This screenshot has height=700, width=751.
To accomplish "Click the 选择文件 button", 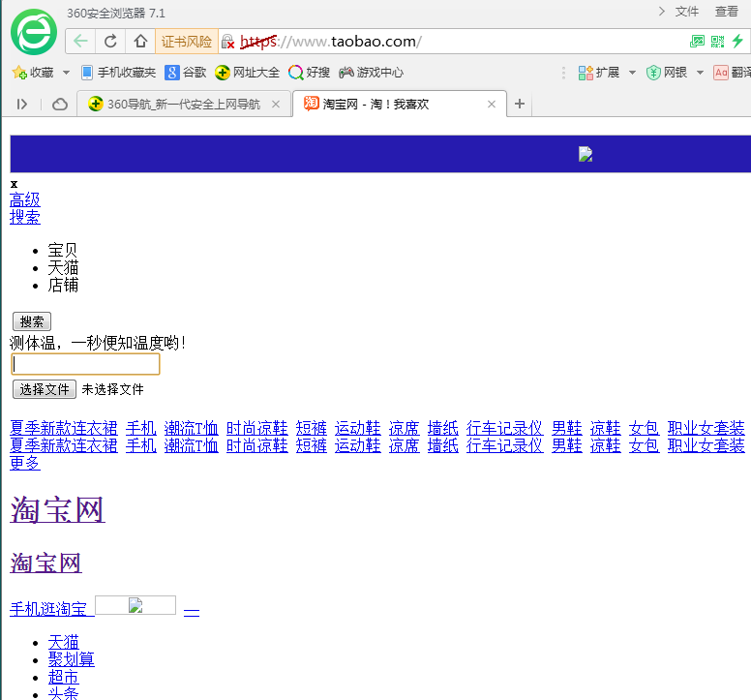I will coord(45,389).
